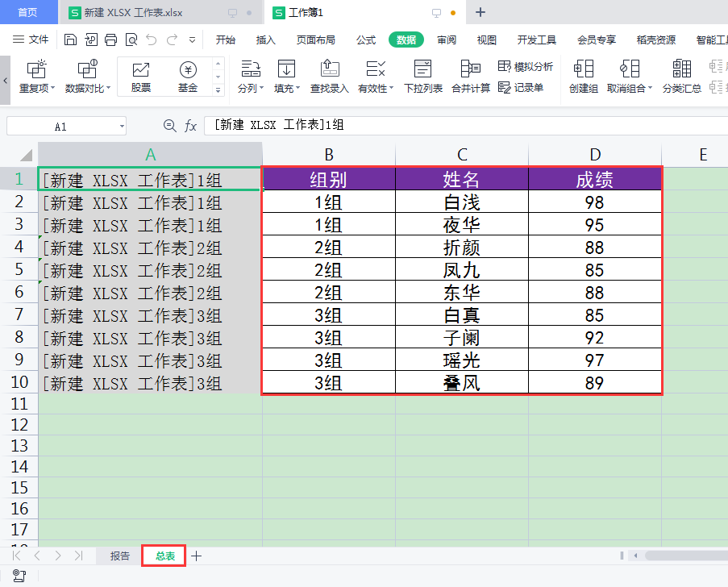Open the 数据对比 data compare tool
This screenshot has height=587, width=728.
coord(87,76)
